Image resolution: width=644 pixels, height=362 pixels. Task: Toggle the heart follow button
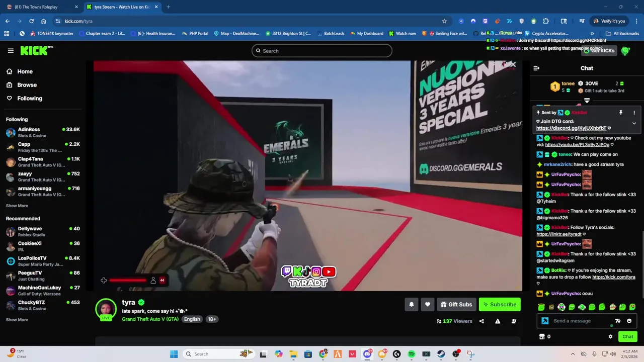click(428, 305)
